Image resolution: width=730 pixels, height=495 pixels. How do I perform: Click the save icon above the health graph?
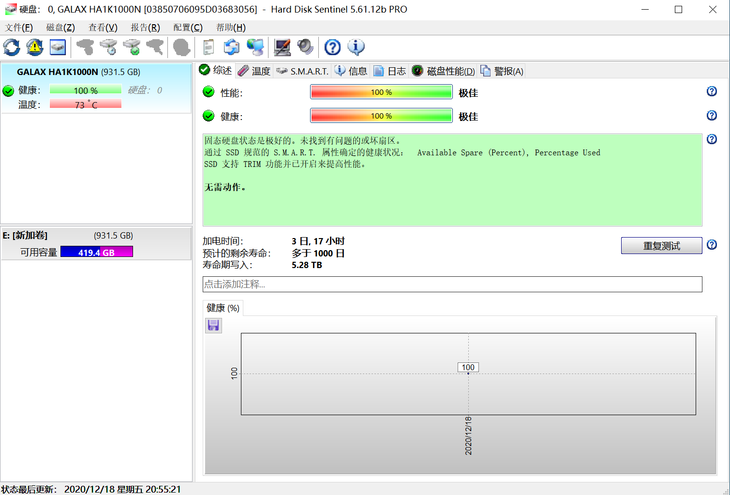pos(213,325)
